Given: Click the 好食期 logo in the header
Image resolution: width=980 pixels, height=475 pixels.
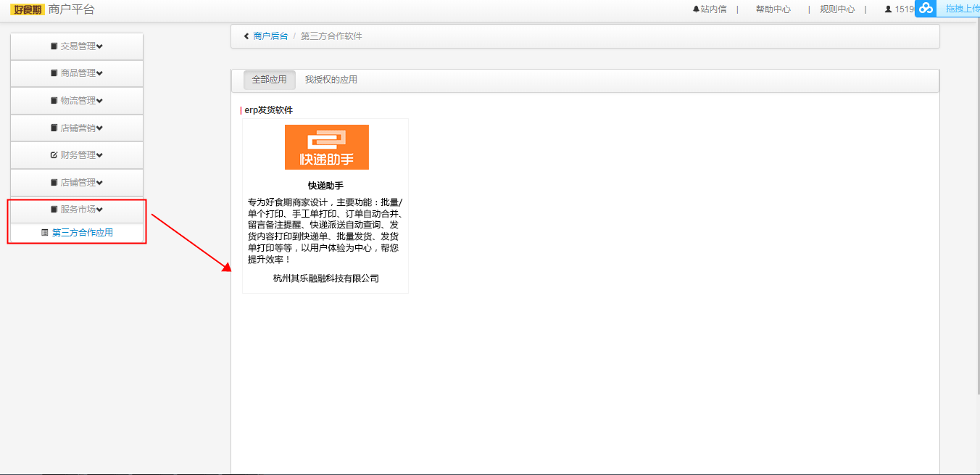Looking at the screenshot, I should point(26,10).
